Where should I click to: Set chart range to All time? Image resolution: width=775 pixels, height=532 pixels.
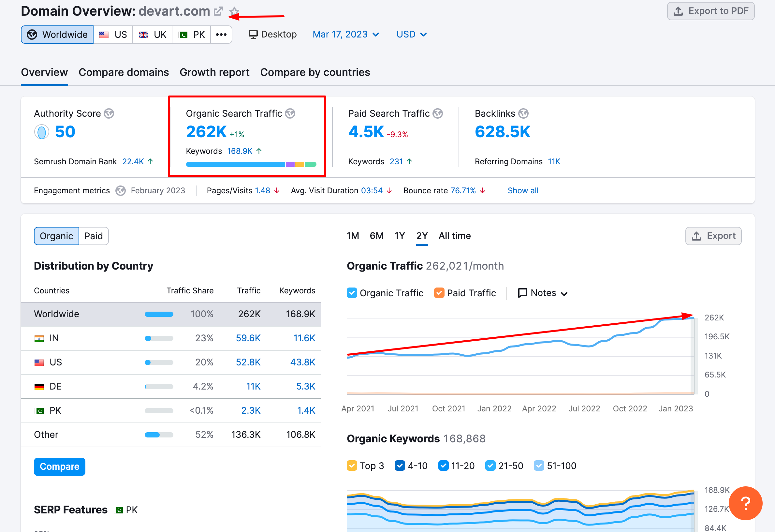point(455,236)
